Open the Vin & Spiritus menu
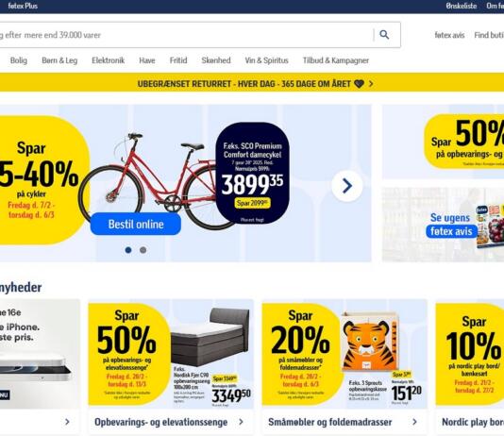Image resolution: width=504 pixels, height=436 pixels. (x=266, y=60)
